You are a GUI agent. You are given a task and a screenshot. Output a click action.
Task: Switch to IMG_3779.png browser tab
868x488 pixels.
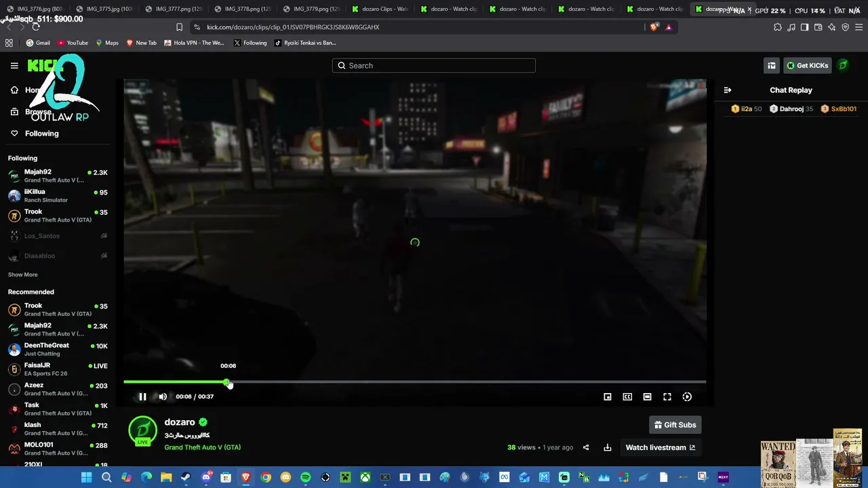[311, 9]
